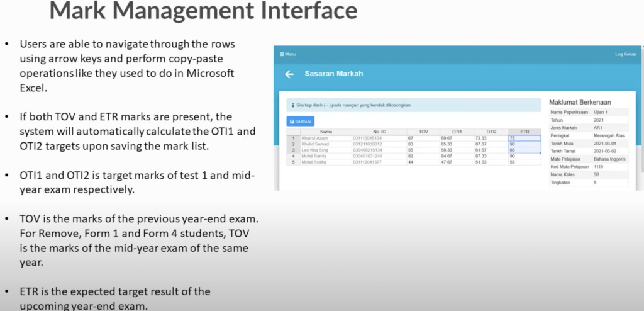Click the OTI1 column header

(457, 132)
